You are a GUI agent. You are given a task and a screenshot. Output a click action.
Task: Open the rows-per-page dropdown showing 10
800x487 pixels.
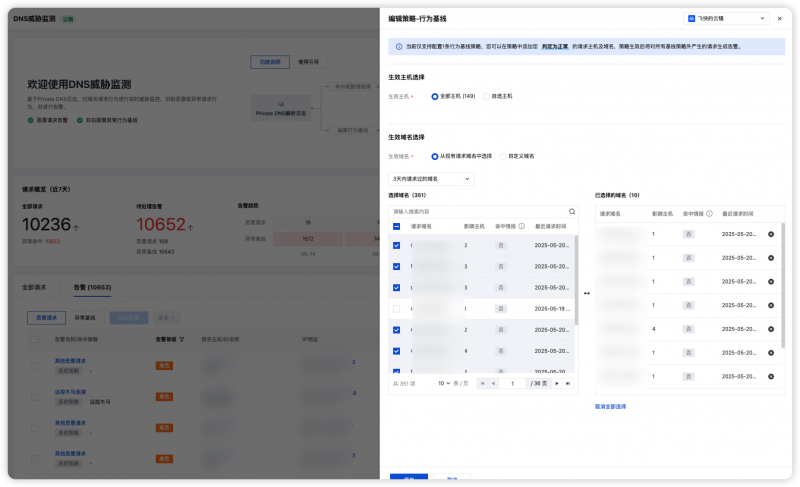click(444, 383)
